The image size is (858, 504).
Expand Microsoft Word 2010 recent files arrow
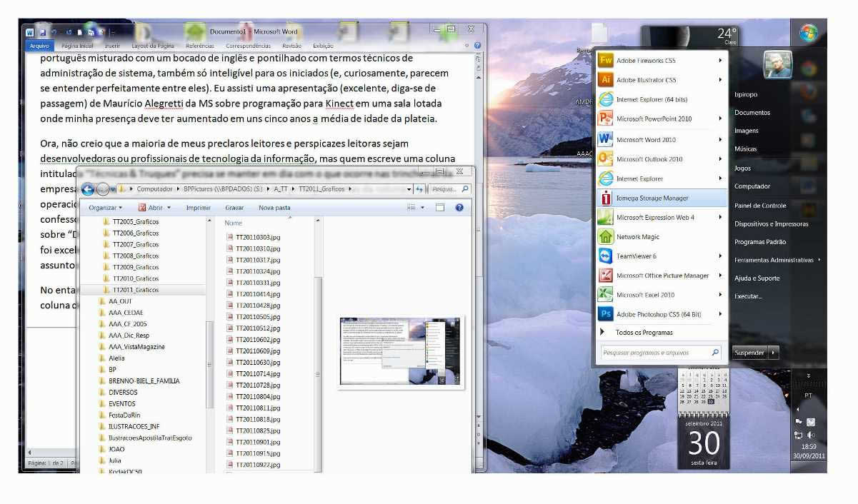pyautogui.click(x=720, y=139)
